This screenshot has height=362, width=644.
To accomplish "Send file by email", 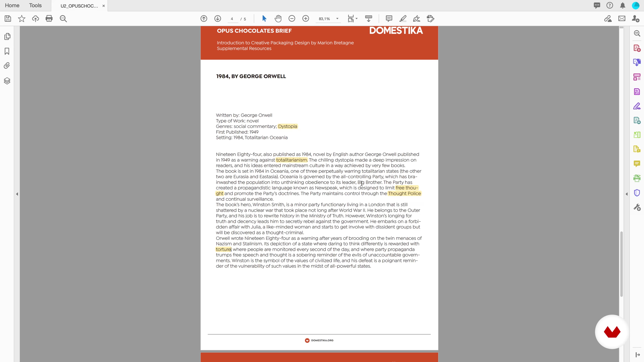I will [x=622, y=18].
